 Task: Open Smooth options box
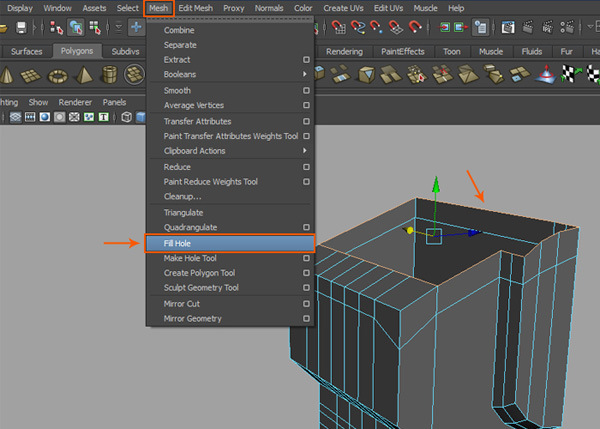(x=306, y=90)
